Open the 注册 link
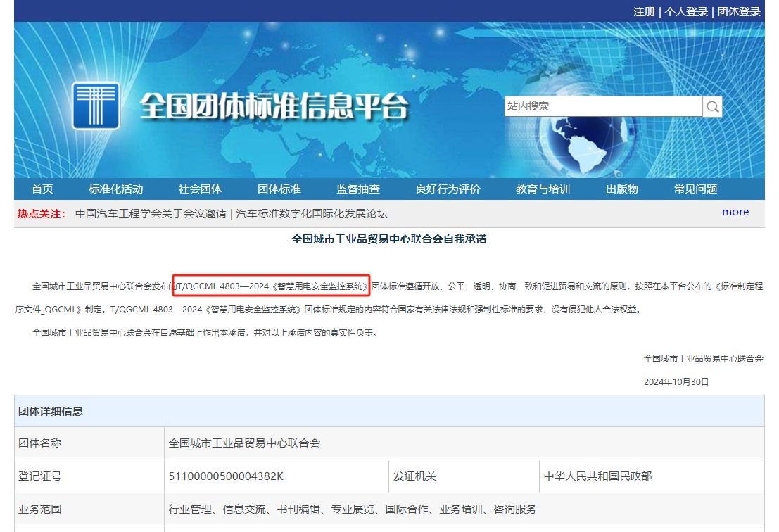The width and height of the screenshot is (779, 532). (x=644, y=11)
